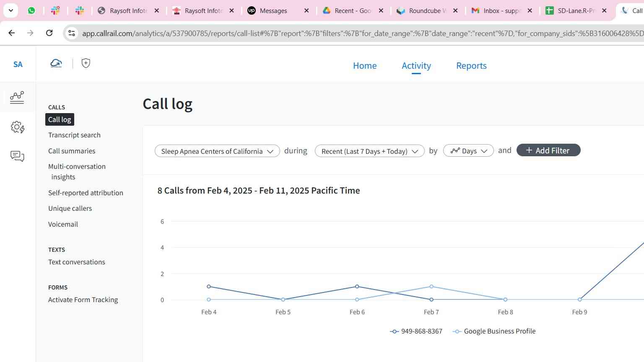
Task: Click the Add Filter button
Action: point(548,150)
